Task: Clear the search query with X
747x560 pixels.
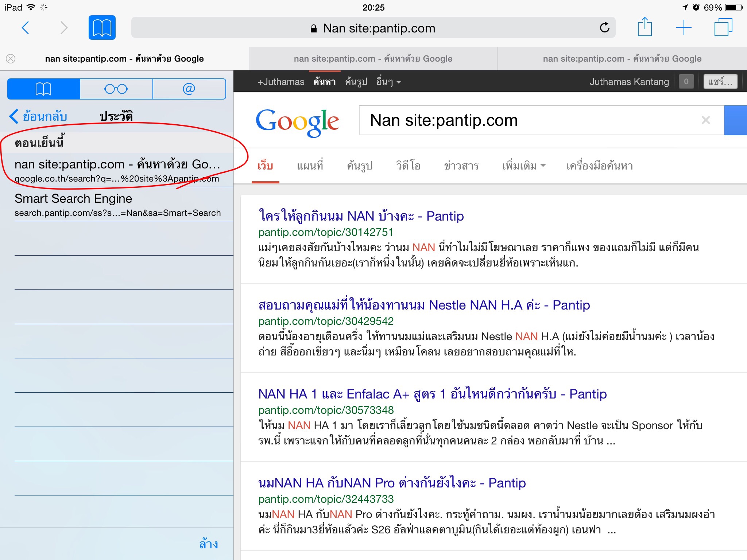Action: coord(706,120)
